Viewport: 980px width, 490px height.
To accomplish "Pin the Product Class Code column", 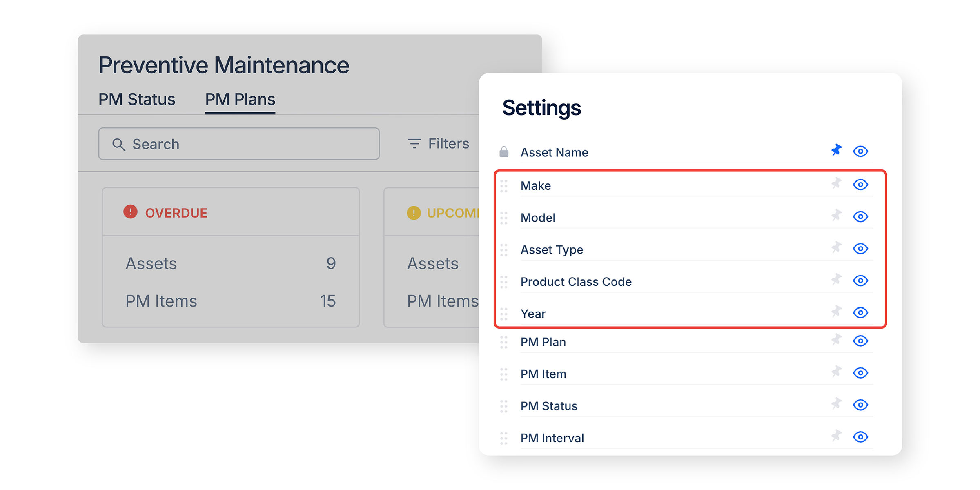I will (836, 280).
